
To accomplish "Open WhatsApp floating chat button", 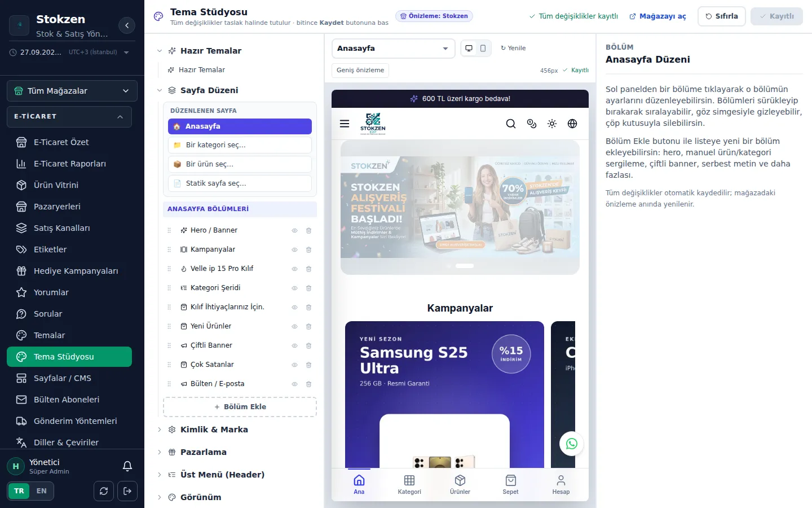I will pos(571,444).
